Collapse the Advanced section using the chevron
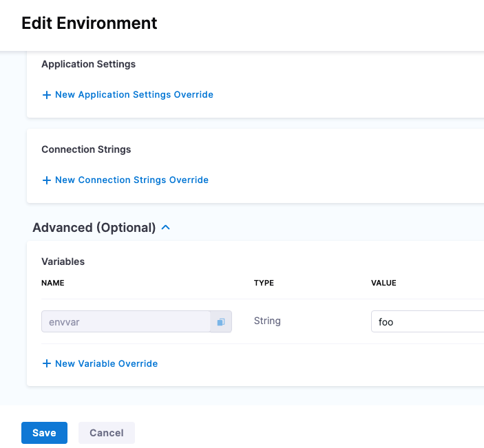484x448 pixels. tap(165, 227)
